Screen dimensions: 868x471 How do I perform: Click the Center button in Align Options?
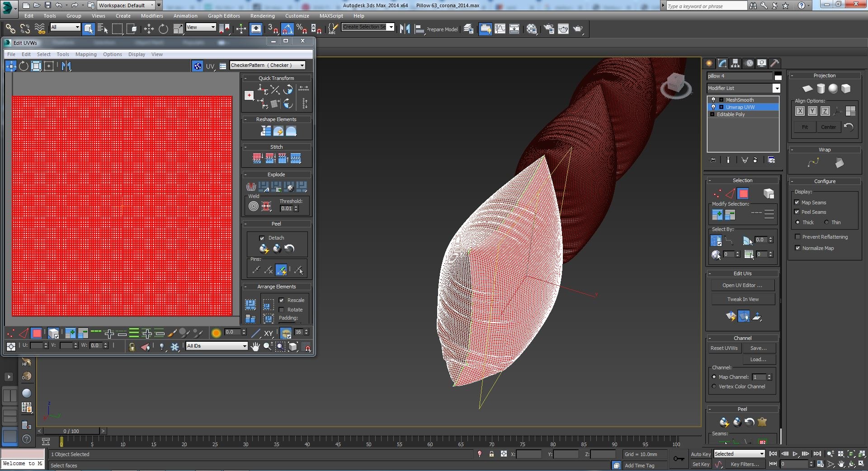pyautogui.click(x=828, y=127)
